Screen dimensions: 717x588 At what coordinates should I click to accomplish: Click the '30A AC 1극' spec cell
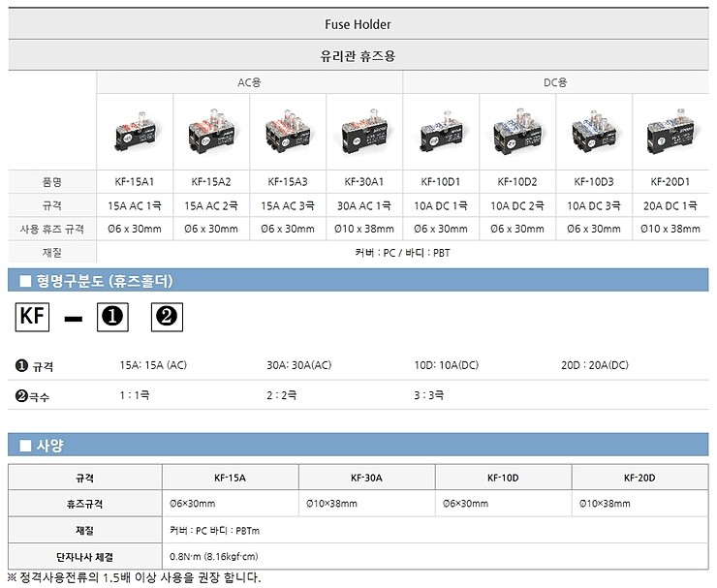[x=364, y=205]
